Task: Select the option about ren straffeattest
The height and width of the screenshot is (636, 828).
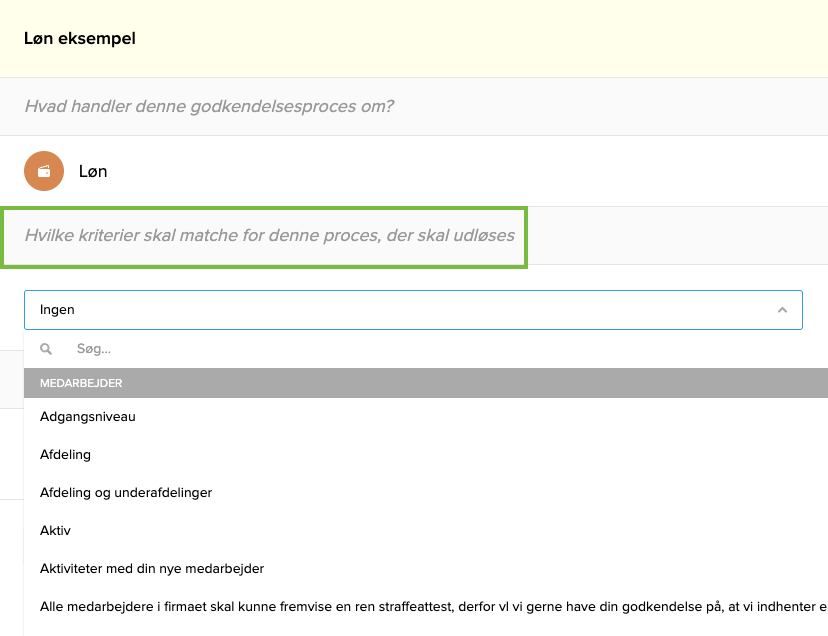Action: click(x=400, y=606)
